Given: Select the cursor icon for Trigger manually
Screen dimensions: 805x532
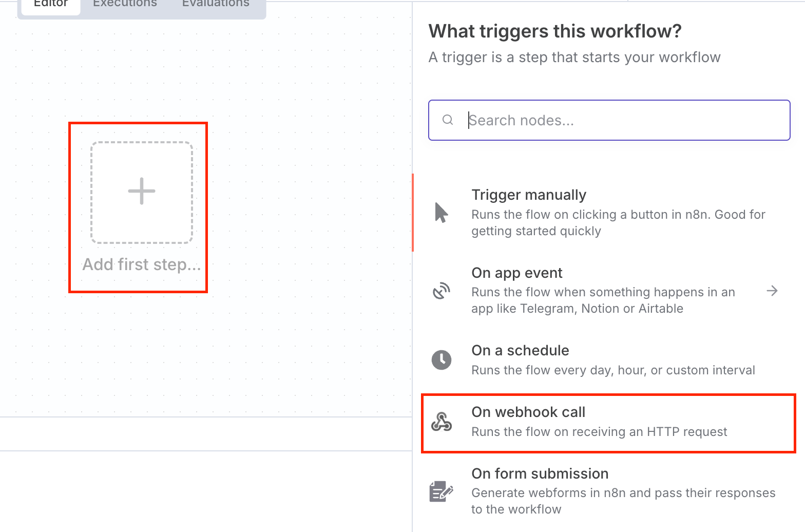Looking at the screenshot, I should pyautogui.click(x=441, y=213).
